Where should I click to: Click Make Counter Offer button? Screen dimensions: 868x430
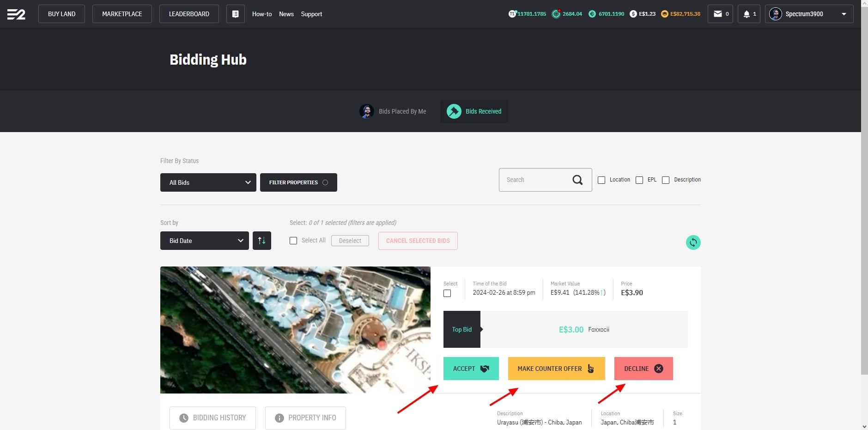tap(556, 369)
